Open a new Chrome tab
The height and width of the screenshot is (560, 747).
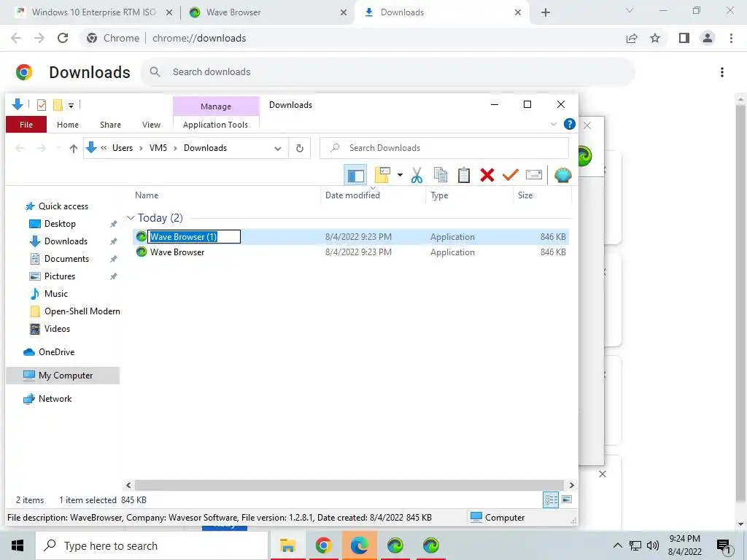pos(546,13)
